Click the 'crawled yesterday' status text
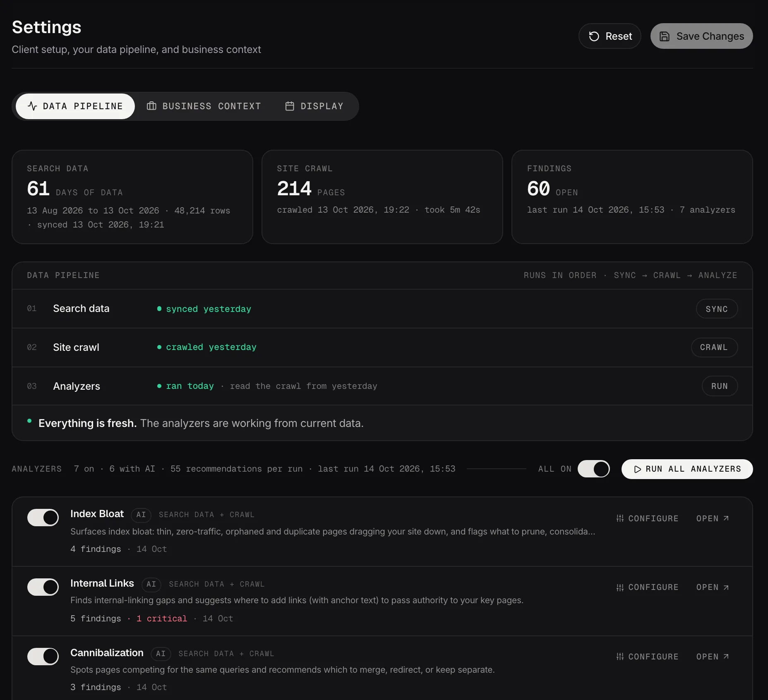Viewport: 768px width, 700px height. 211,347
